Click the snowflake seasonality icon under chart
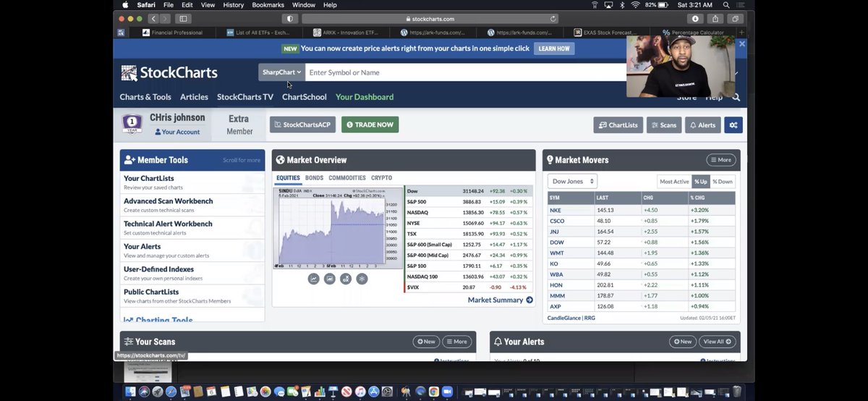 362,279
